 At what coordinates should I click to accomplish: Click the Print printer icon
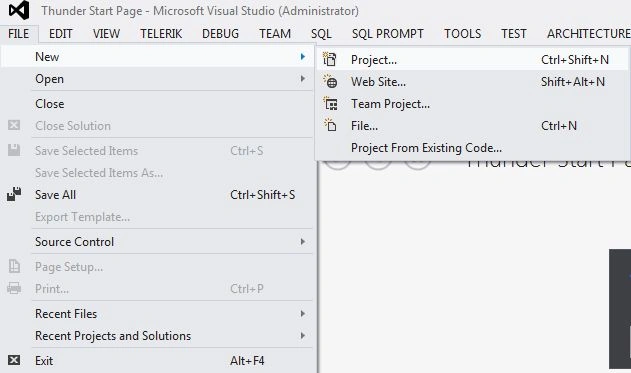pos(14,288)
